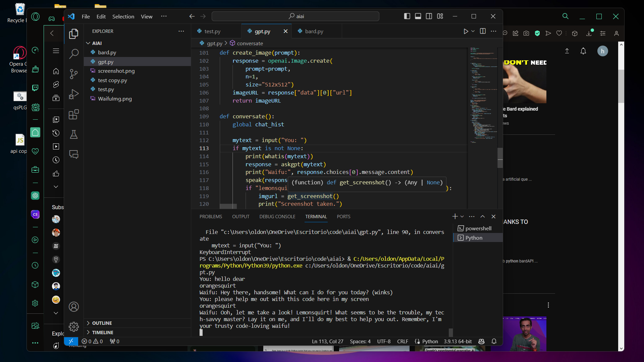Viewport: 644px width, 362px height.
Task: Open the Source Control view
Action: click(x=73, y=74)
